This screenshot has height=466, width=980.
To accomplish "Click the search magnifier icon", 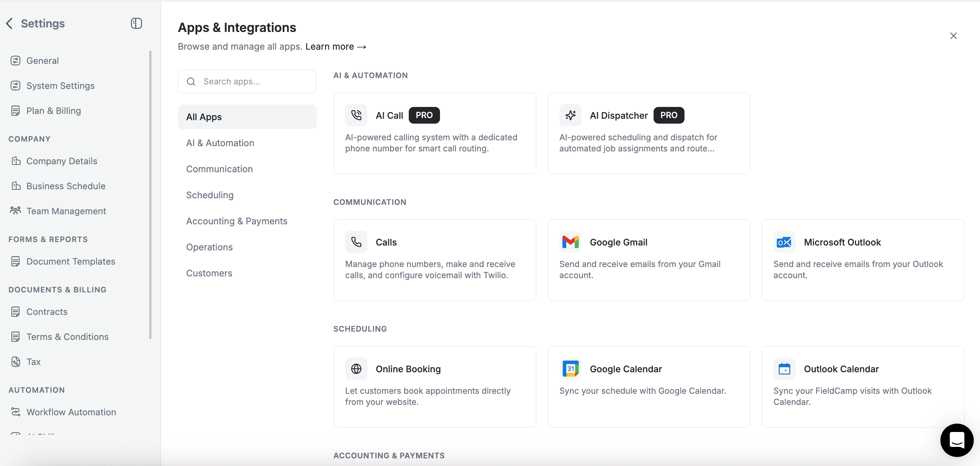I will tap(191, 81).
